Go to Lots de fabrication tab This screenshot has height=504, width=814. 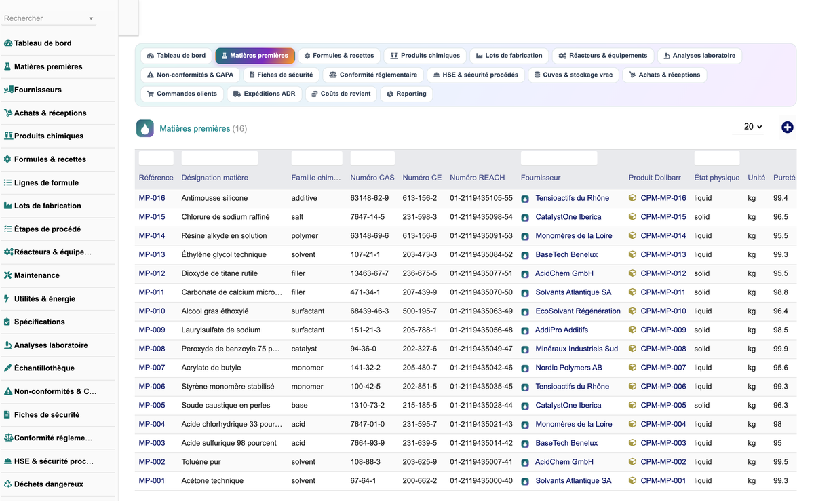click(509, 56)
